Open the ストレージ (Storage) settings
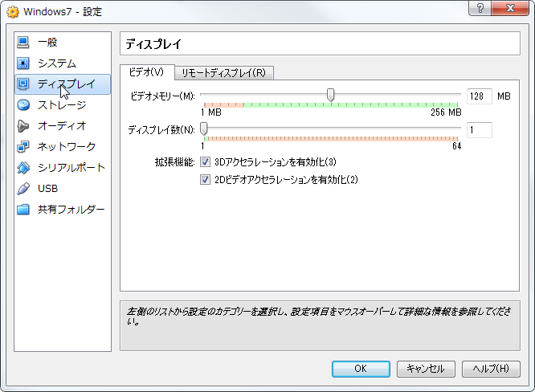The image size is (535, 392). coord(61,104)
